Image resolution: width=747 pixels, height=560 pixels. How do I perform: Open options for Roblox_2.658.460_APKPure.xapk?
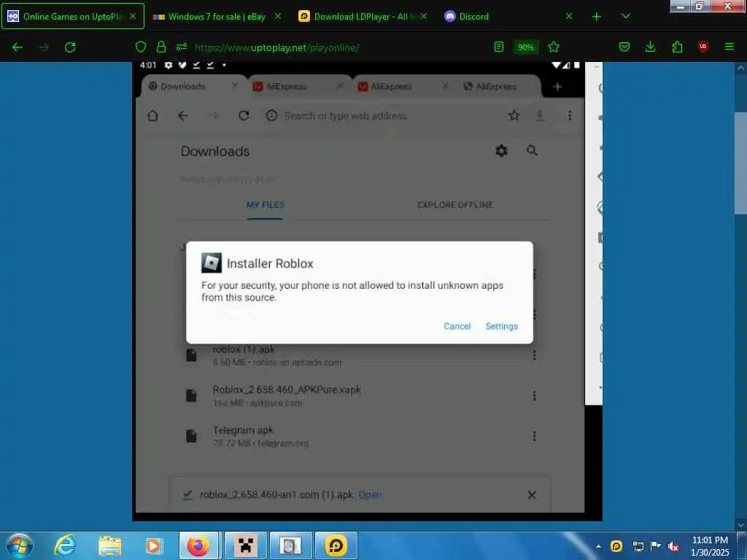pyautogui.click(x=534, y=396)
